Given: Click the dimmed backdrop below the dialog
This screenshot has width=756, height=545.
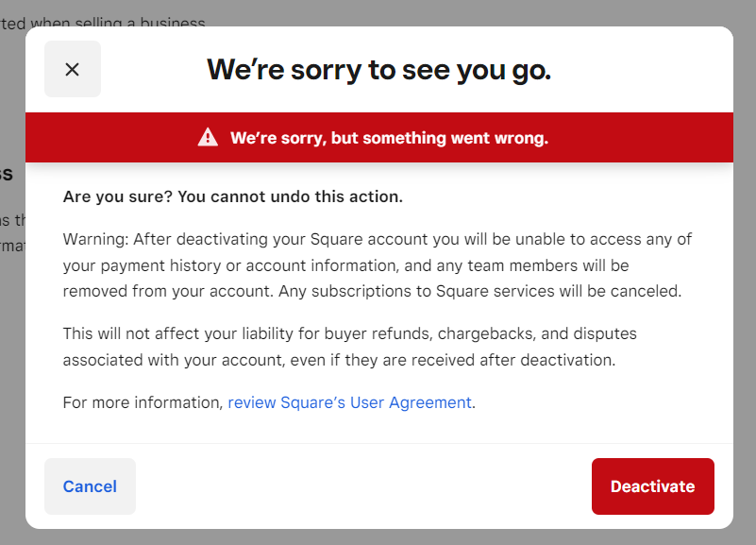Looking at the screenshot, I should coord(378,537).
